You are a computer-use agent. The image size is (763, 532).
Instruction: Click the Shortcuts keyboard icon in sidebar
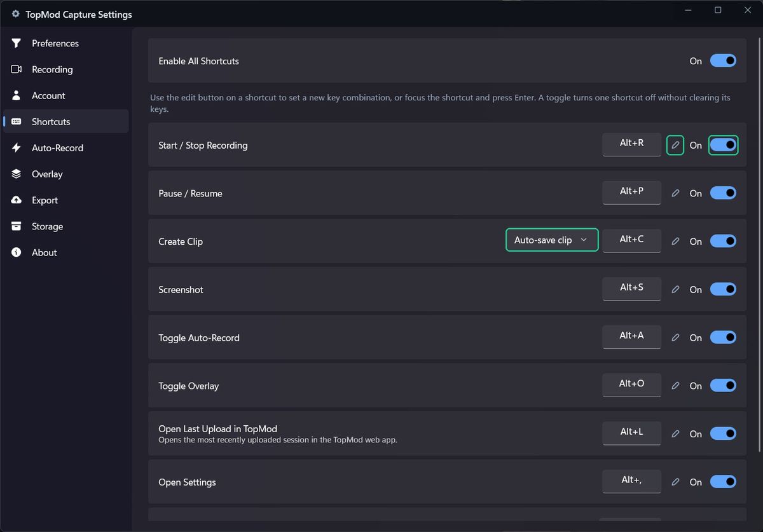point(17,121)
